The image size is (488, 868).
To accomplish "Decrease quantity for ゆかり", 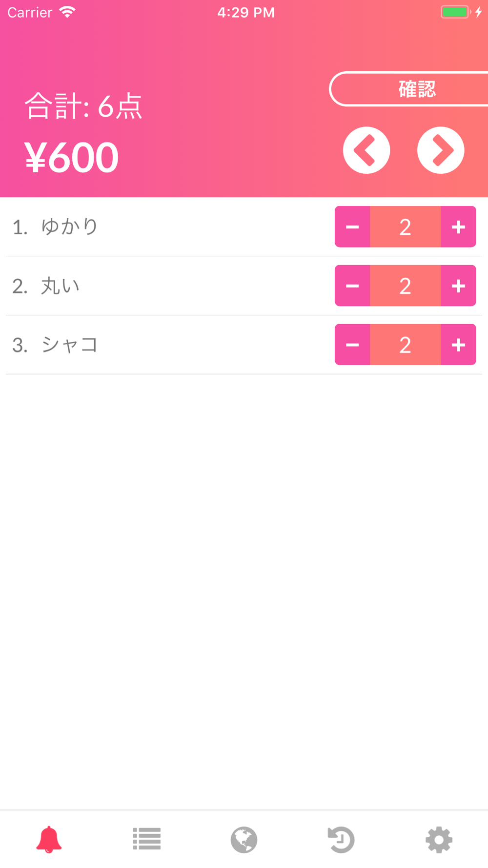I will click(352, 227).
